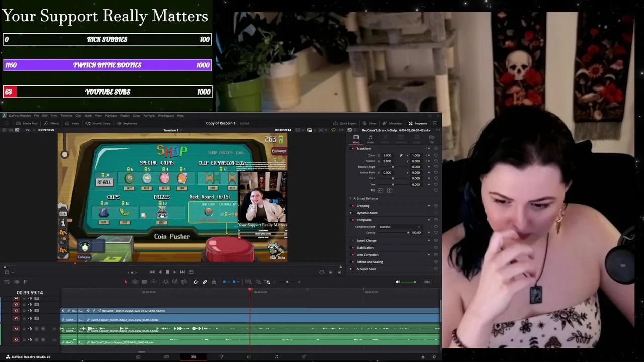Toggle linked selection chain icon
644x362 pixels.
205,282
